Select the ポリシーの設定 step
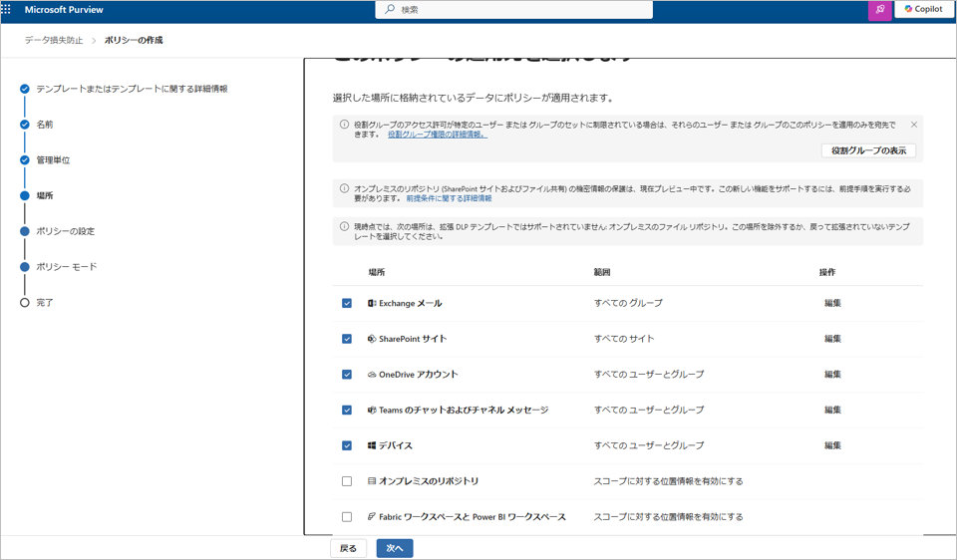 [x=65, y=231]
